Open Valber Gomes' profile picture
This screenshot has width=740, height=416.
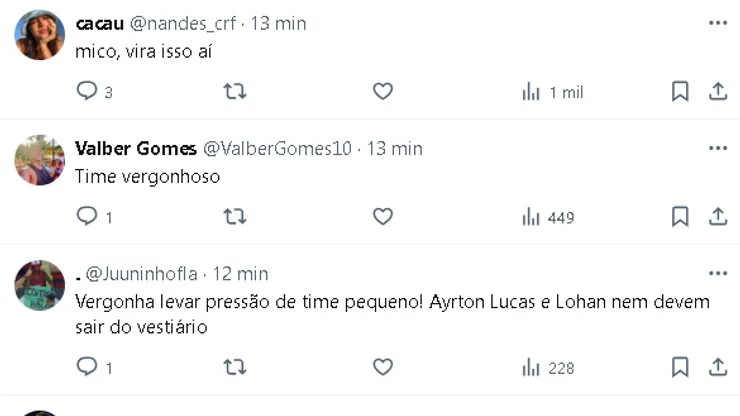[x=40, y=160]
